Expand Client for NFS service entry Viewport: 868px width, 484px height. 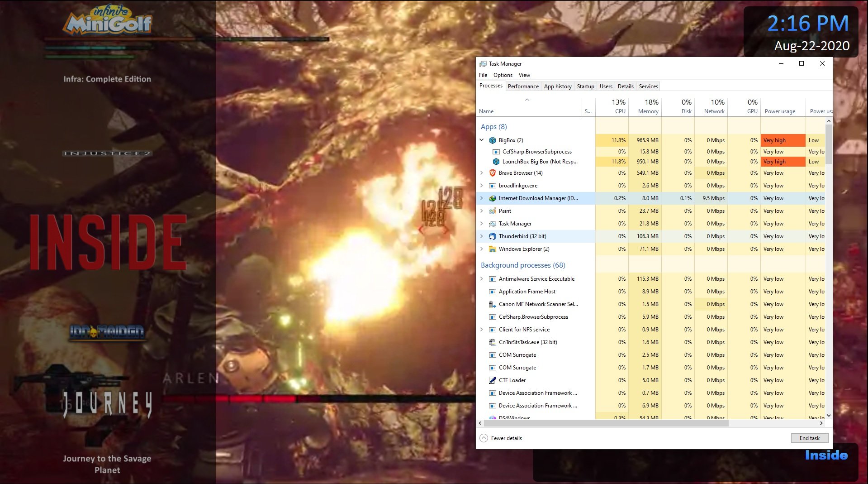482,330
